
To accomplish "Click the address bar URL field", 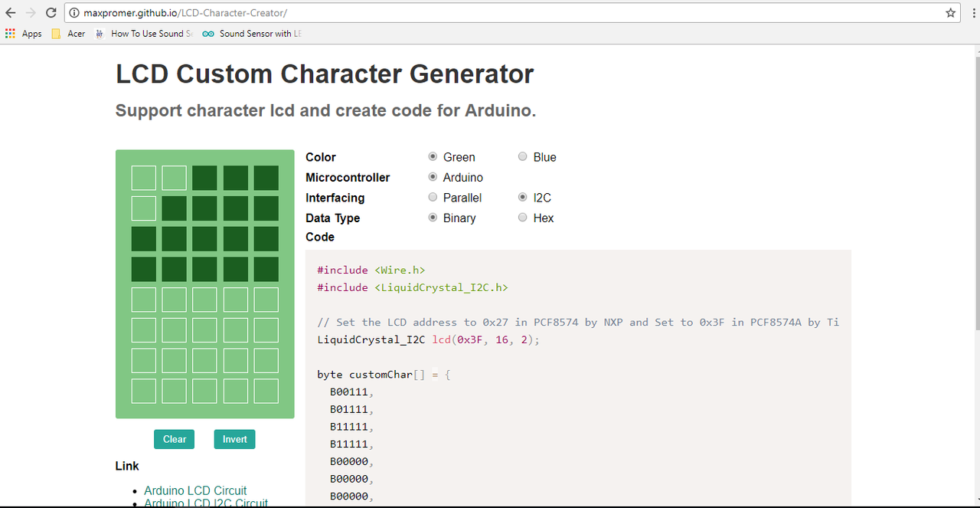I will pyautogui.click(x=505, y=13).
